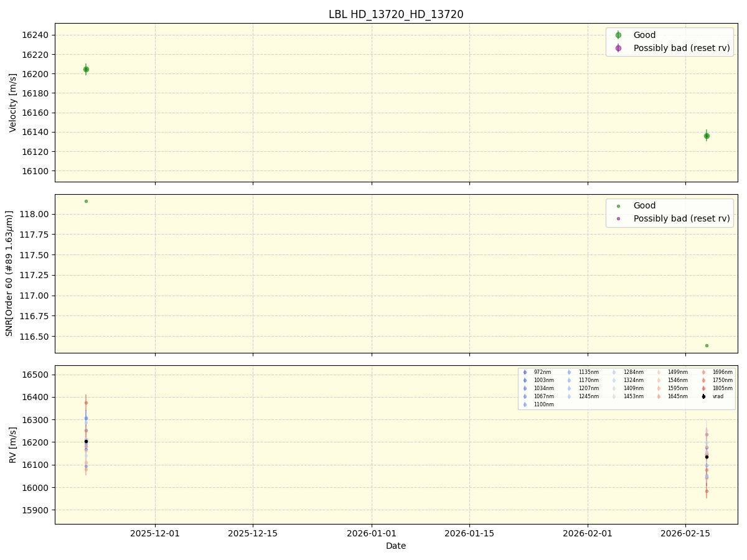This screenshot has width=747, height=560.
Task: Click the SNR[Order 60] axis label
Action: coord(10,273)
